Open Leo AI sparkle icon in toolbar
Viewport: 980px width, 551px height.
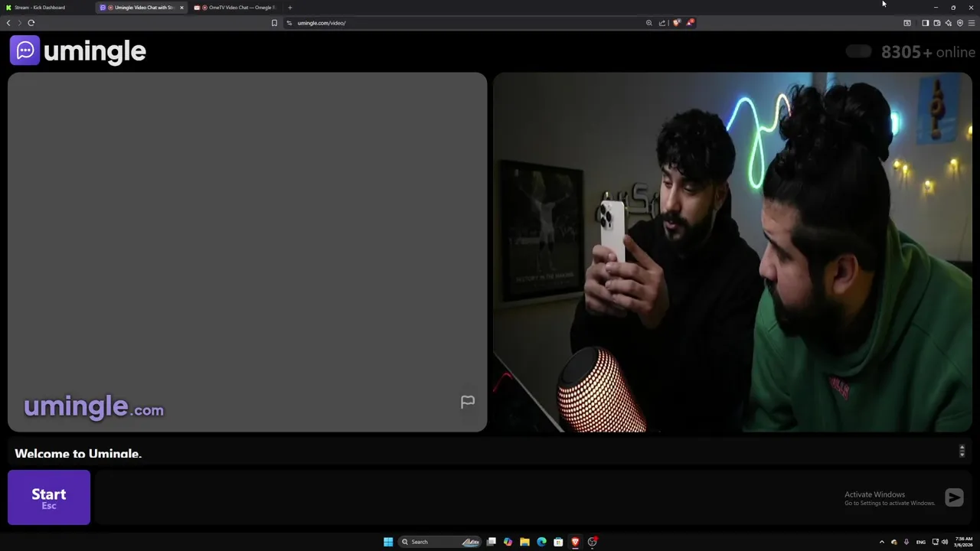[948, 23]
